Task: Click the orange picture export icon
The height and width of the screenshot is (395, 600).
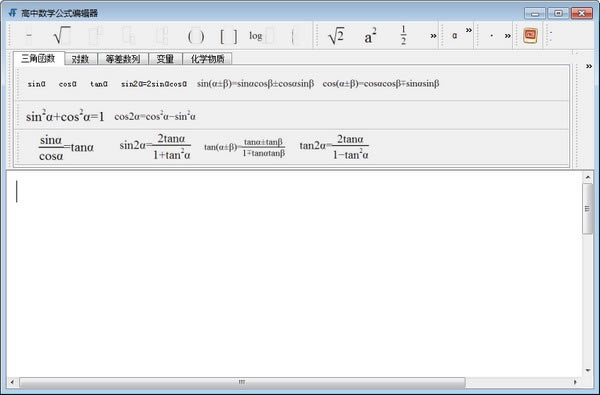Action: [x=530, y=36]
